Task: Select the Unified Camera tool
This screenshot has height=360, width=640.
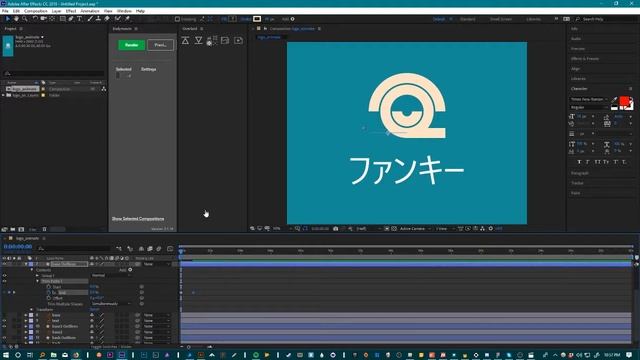Action: pyautogui.click(x=43, y=19)
